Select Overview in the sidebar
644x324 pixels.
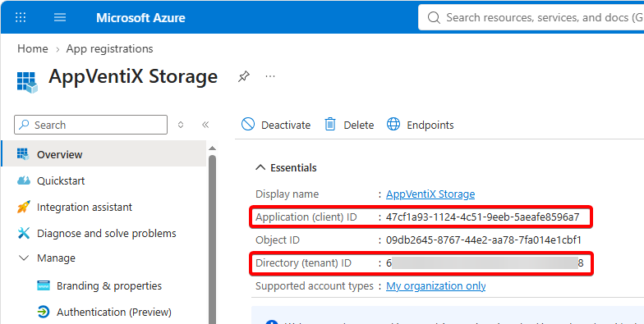(103, 154)
